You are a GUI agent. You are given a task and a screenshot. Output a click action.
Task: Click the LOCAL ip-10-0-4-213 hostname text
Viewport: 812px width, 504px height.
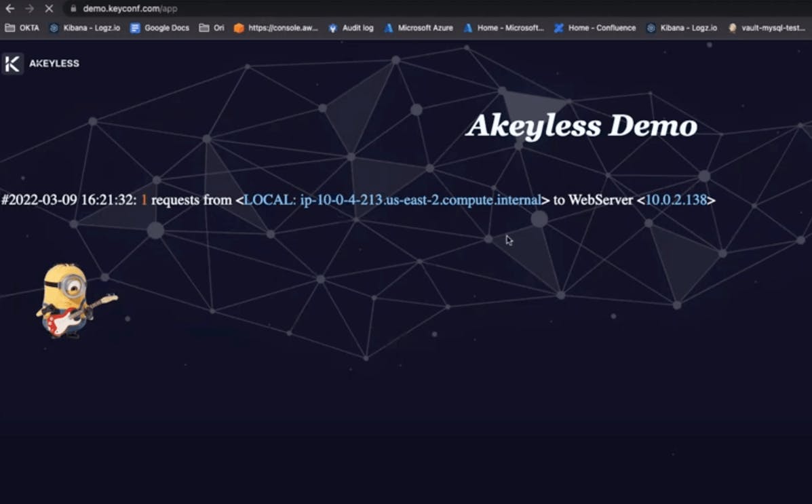[x=392, y=200]
